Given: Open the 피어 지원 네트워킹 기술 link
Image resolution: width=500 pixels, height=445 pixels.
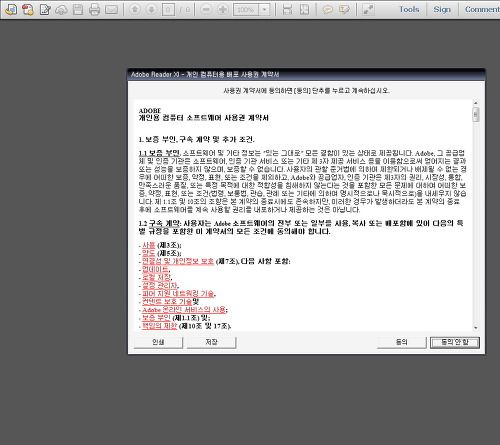Looking at the screenshot, I should click(x=178, y=293).
